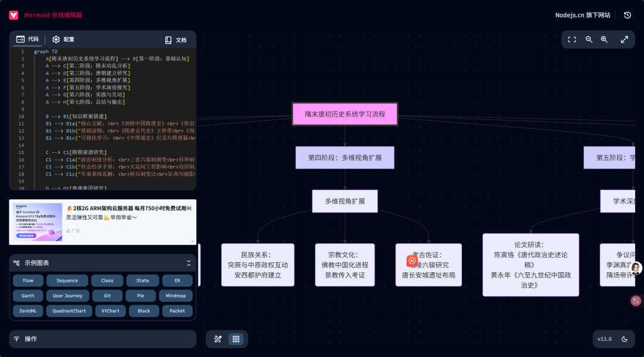The width and height of the screenshot is (644, 357).
Task: Click code line 10 知识框架搭建
Action: (x=76, y=116)
